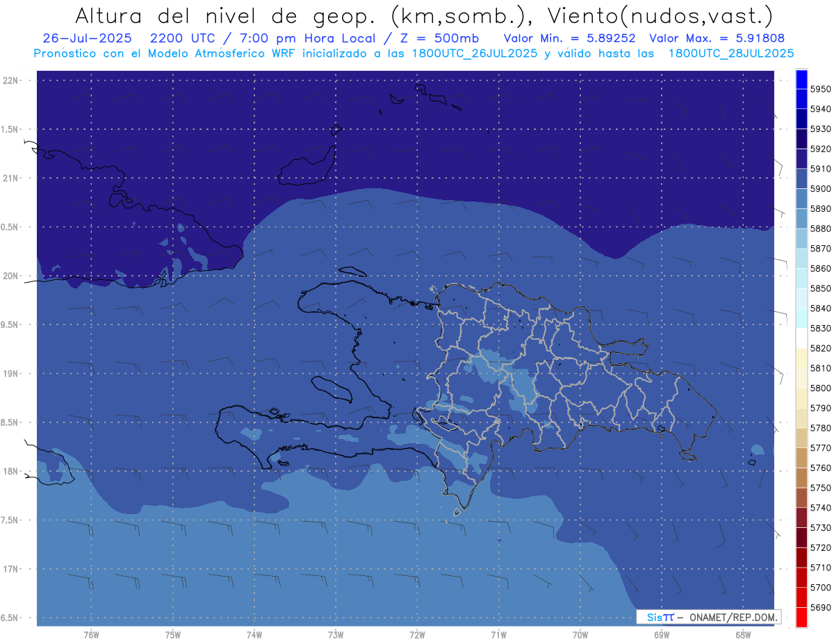Click the '5850' colorbar label
The image size is (834, 644).
[821, 288]
